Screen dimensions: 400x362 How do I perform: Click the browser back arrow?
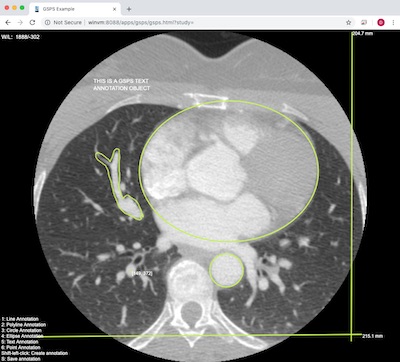point(8,22)
